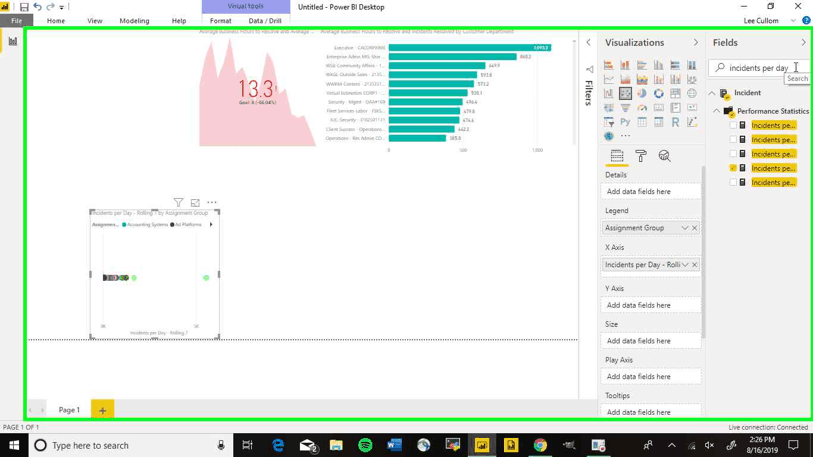Pick the Area chart visual
The image size is (814, 457).
tap(625, 79)
